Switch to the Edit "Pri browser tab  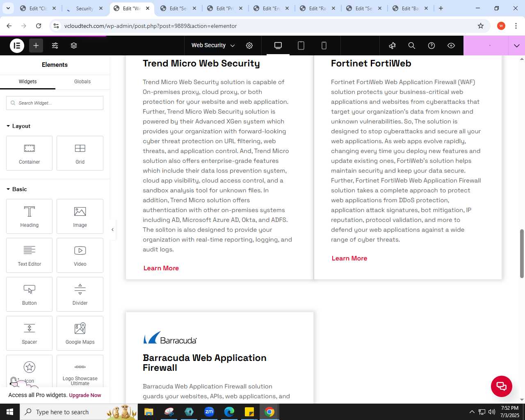(x=225, y=8)
